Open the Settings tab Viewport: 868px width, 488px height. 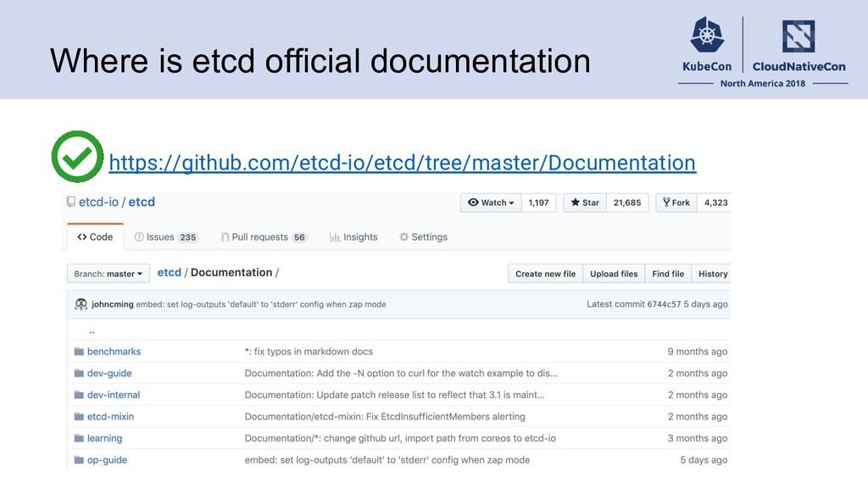pyautogui.click(x=424, y=237)
